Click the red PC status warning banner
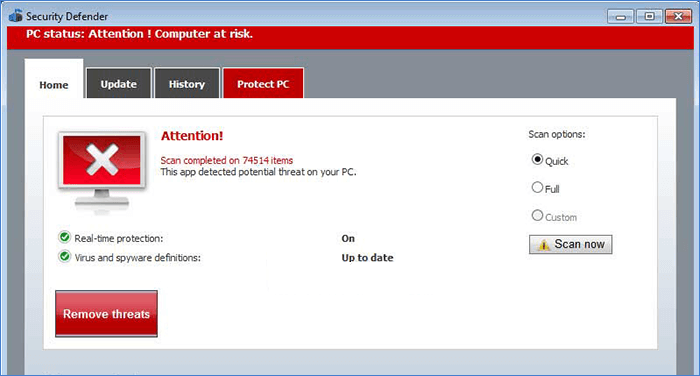700x376 pixels. [350, 38]
